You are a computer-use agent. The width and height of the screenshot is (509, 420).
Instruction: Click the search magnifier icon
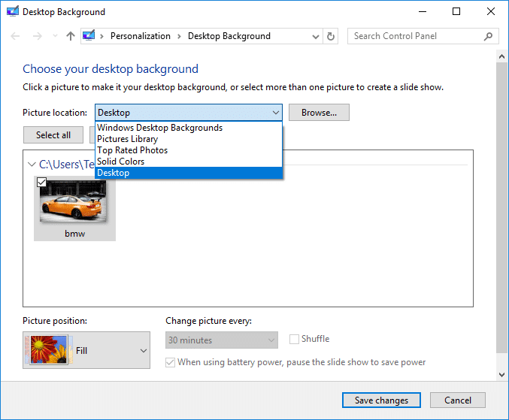(x=488, y=36)
